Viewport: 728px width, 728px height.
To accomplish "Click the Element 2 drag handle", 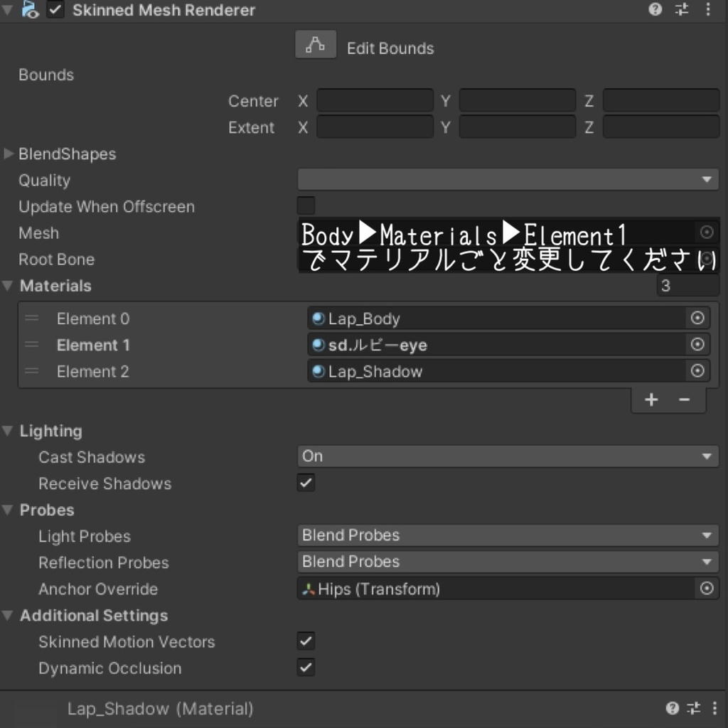I will pyautogui.click(x=31, y=371).
